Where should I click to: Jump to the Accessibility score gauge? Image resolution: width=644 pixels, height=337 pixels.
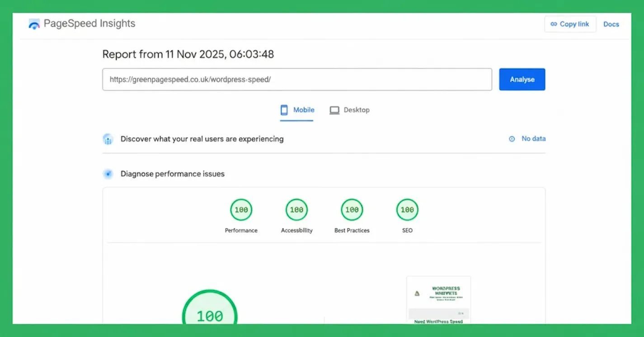pyautogui.click(x=296, y=210)
